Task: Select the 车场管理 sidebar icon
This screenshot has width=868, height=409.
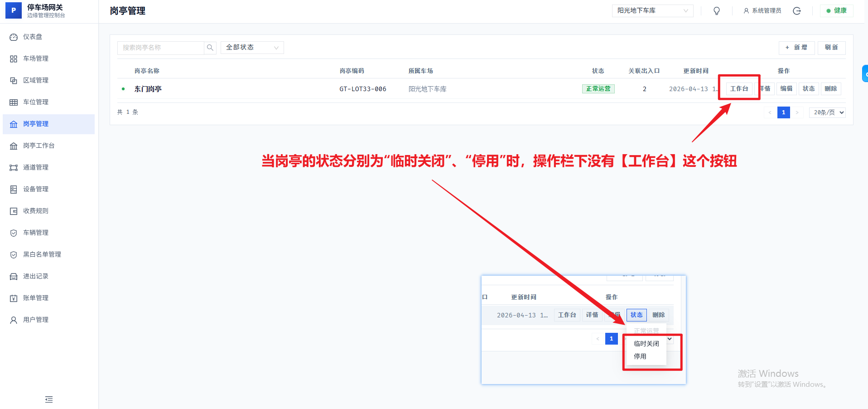Action: (14, 58)
